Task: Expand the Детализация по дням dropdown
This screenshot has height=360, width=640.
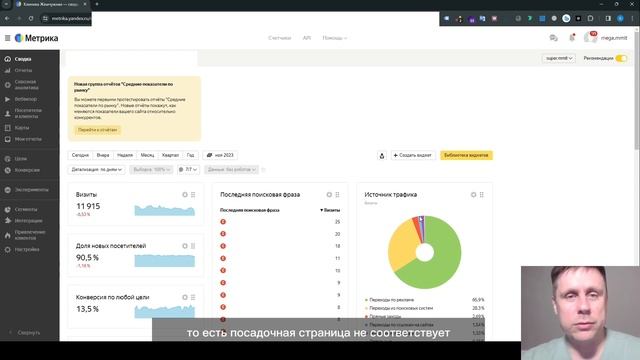Action: [x=97, y=169]
